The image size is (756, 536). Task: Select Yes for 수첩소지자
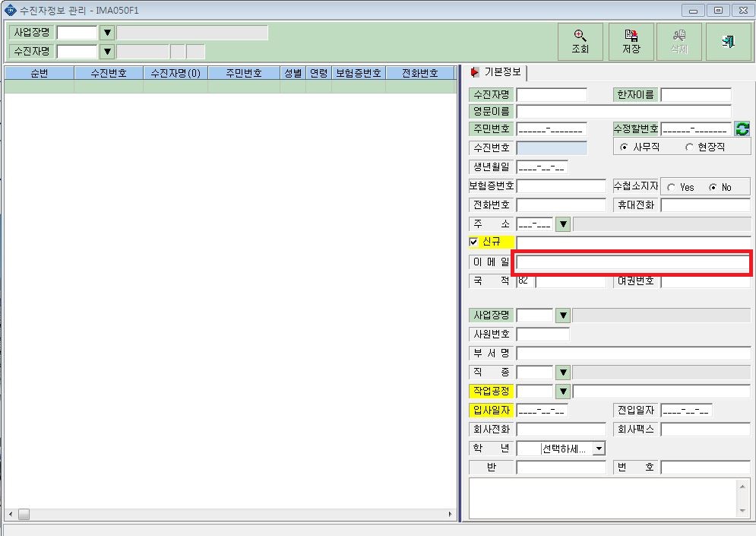pos(671,188)
